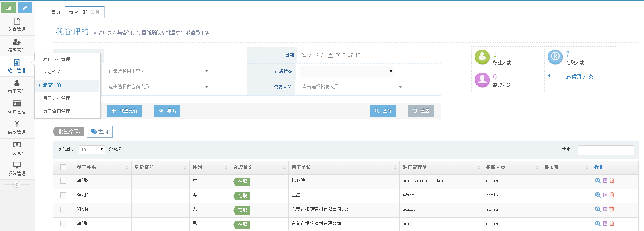Delete employee 海明2 with trash icon

click(612, 180)
